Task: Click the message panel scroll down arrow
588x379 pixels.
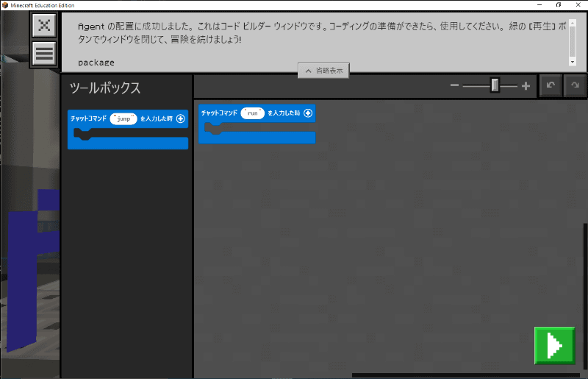Action: (573, 62)
